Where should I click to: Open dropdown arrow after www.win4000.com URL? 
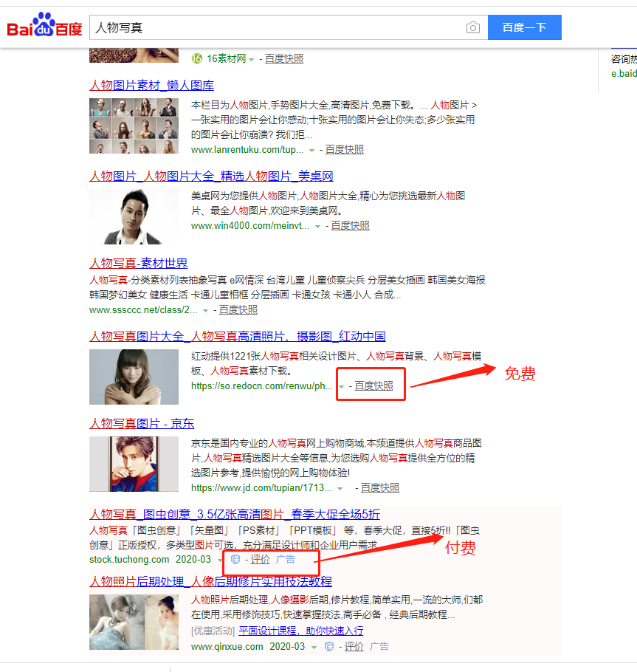tap(317, 226)
